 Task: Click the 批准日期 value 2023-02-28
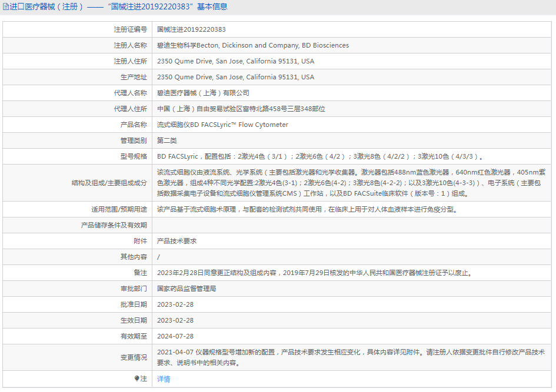click(175, 304)
